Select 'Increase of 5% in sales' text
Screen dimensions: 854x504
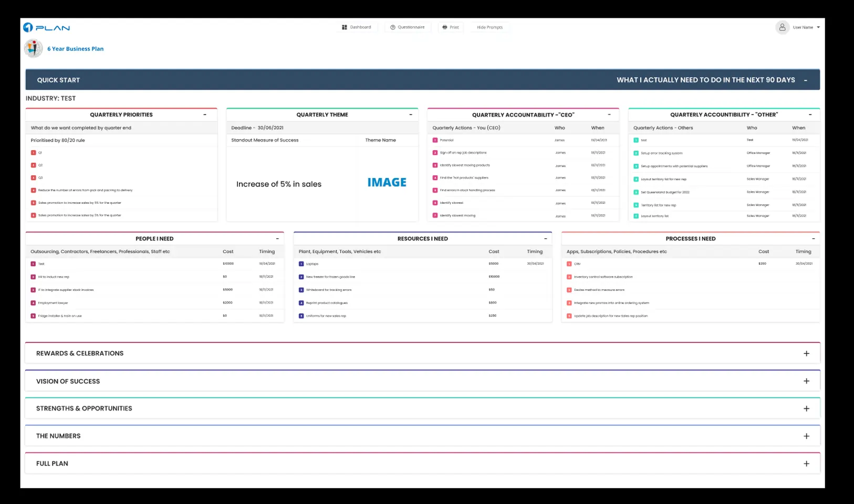[279, 184]
